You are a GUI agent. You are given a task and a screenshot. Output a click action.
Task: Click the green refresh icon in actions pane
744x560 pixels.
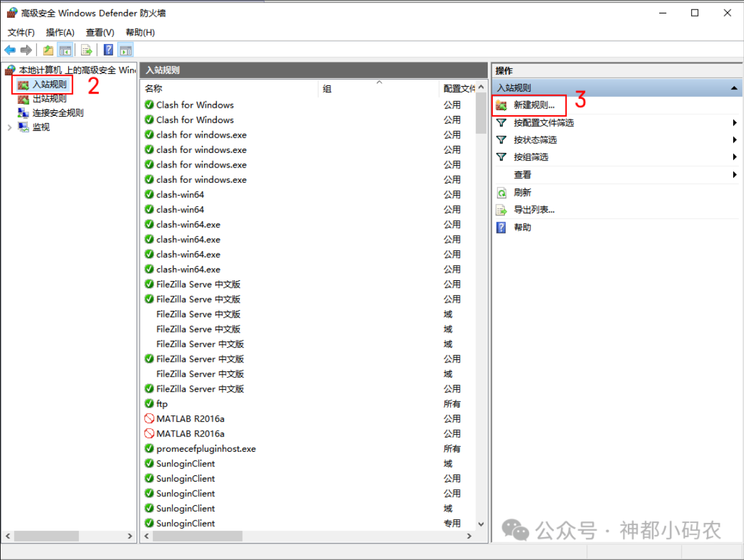click(502, 192)
